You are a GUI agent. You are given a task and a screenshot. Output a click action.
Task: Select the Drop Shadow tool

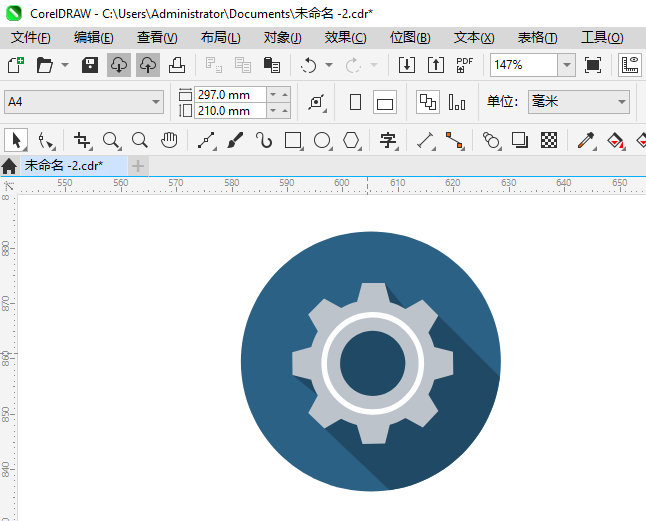[x=520, y=140]
